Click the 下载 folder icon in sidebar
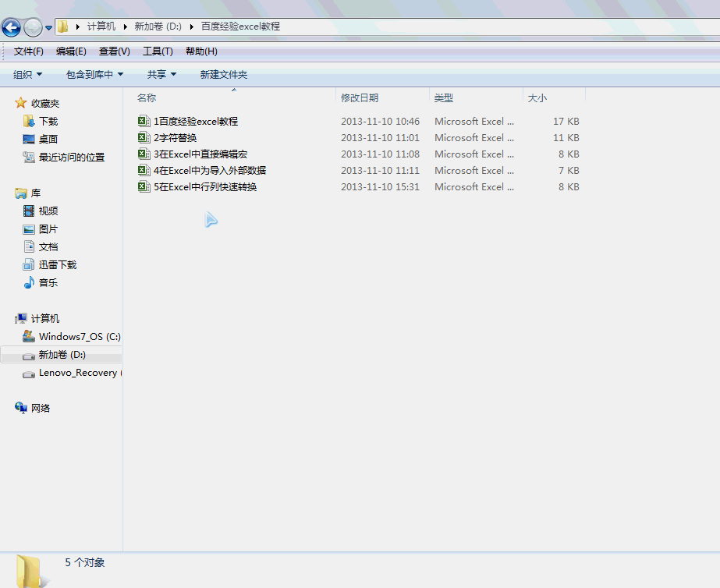The image size is (720, 588). 29,121
